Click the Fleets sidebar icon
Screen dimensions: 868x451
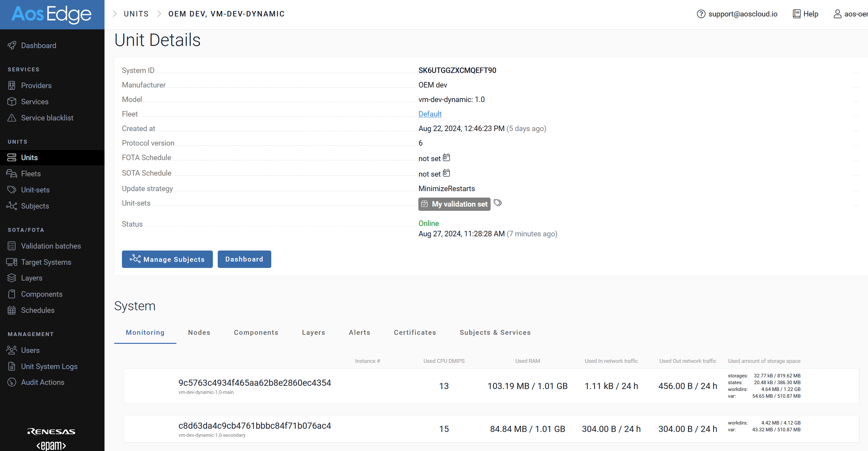coord(12,173)
